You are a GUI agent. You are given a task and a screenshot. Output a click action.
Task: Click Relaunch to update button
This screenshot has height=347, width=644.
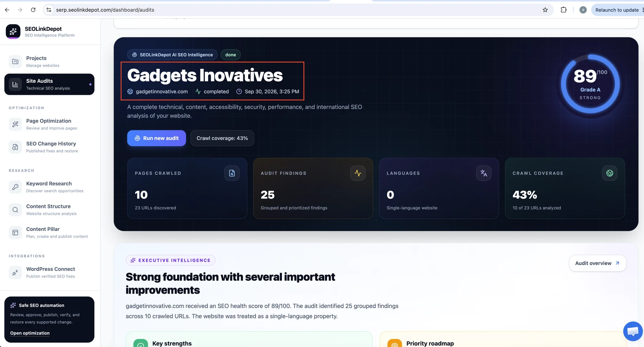pos(617,10)
